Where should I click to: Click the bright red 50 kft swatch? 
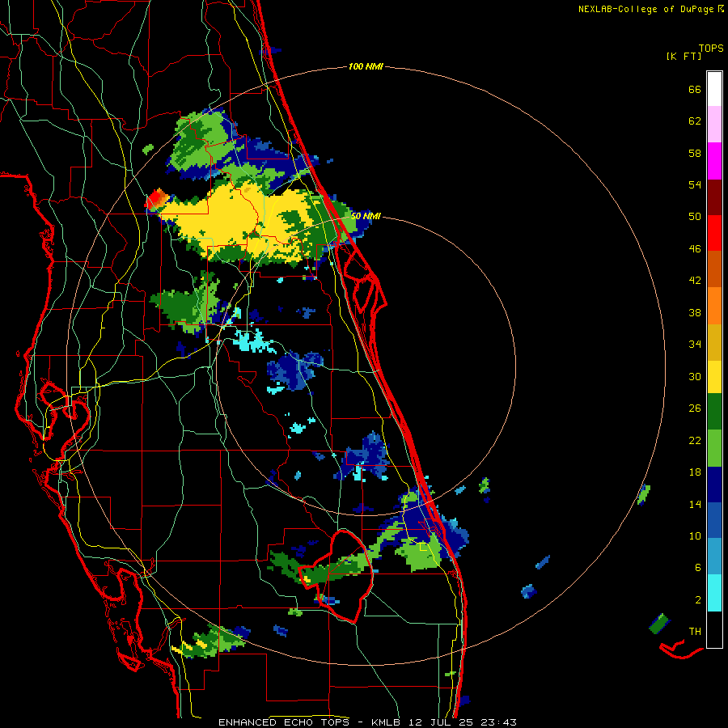(714, 233)
